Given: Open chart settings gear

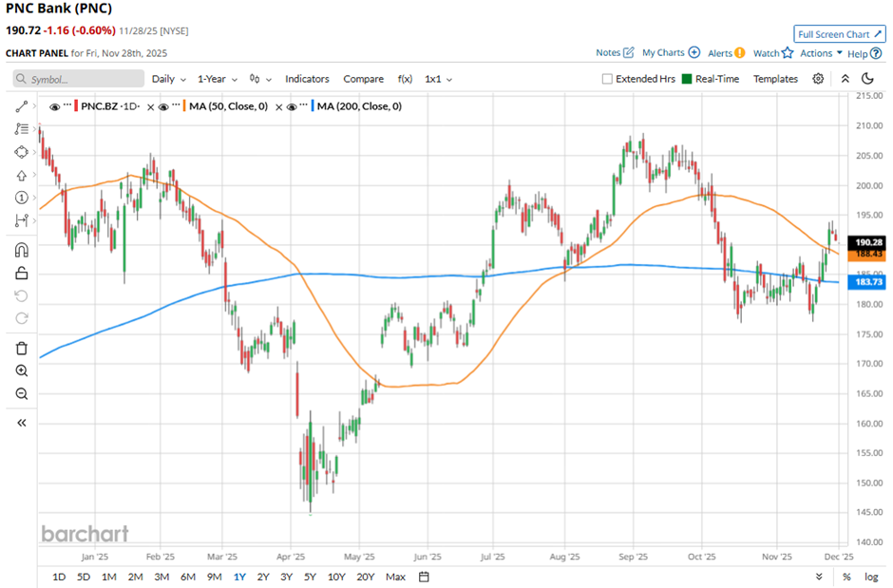Looking at the screenshot, I should [x=818, y=79].
